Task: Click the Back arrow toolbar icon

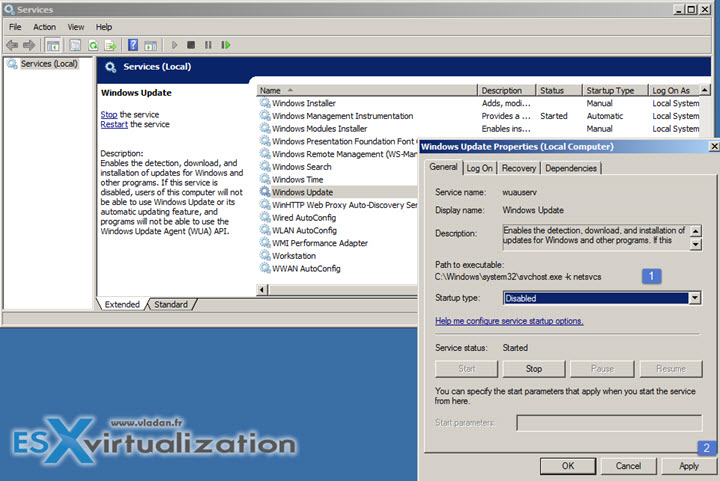Action: coord(11,45)
